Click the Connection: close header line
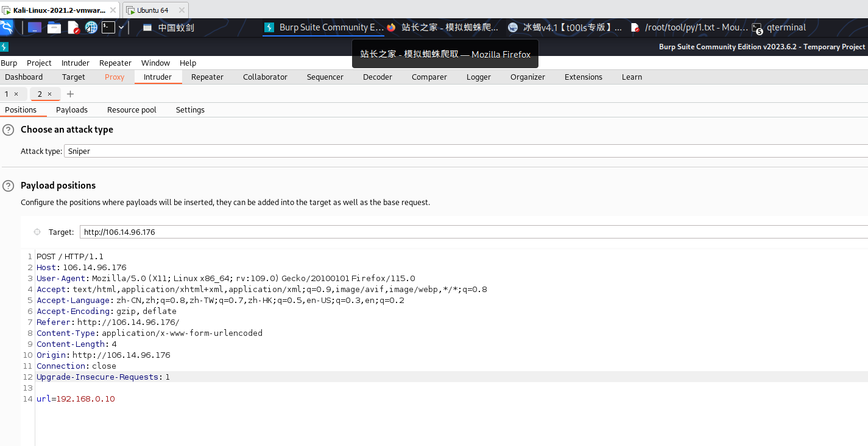 [x=76, y=366]
